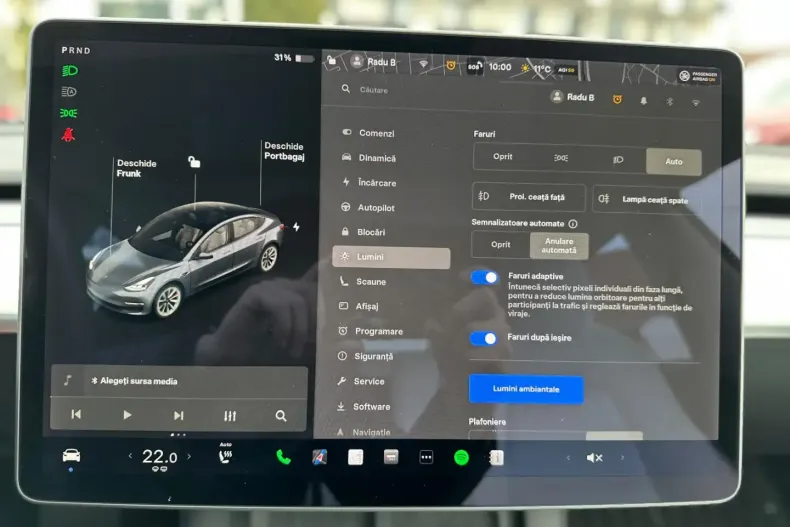The width and height of the screenshot is (790, 527).
Task: Open the Încărcare charging settings
Action: (369, 182)
